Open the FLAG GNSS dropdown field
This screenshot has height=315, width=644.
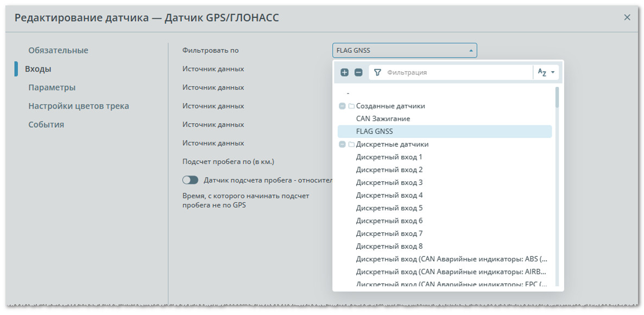405,51
